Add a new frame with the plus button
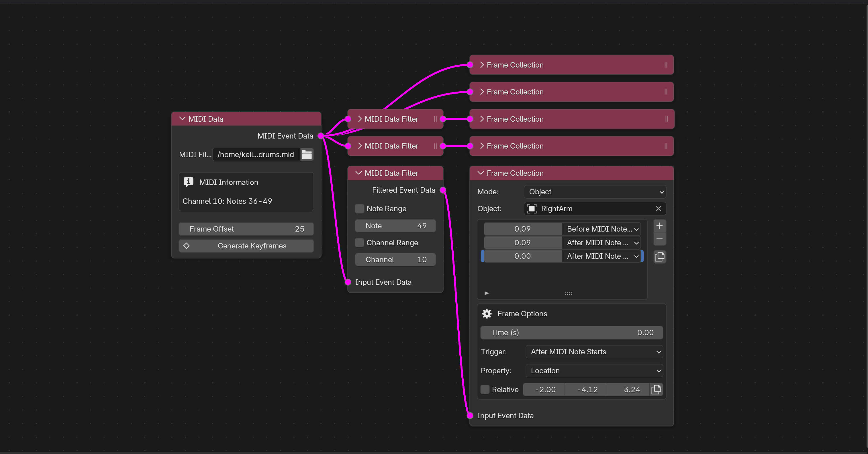 click(x=659, y=226)
